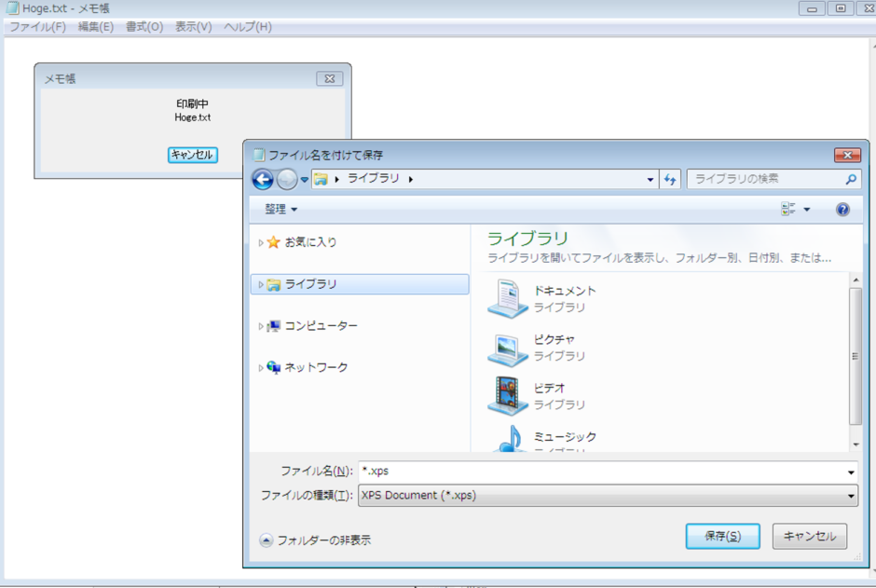Click the ライブラリ breadcrumb in address bar
Screen dimensions: 876x588
coord(373,179)
